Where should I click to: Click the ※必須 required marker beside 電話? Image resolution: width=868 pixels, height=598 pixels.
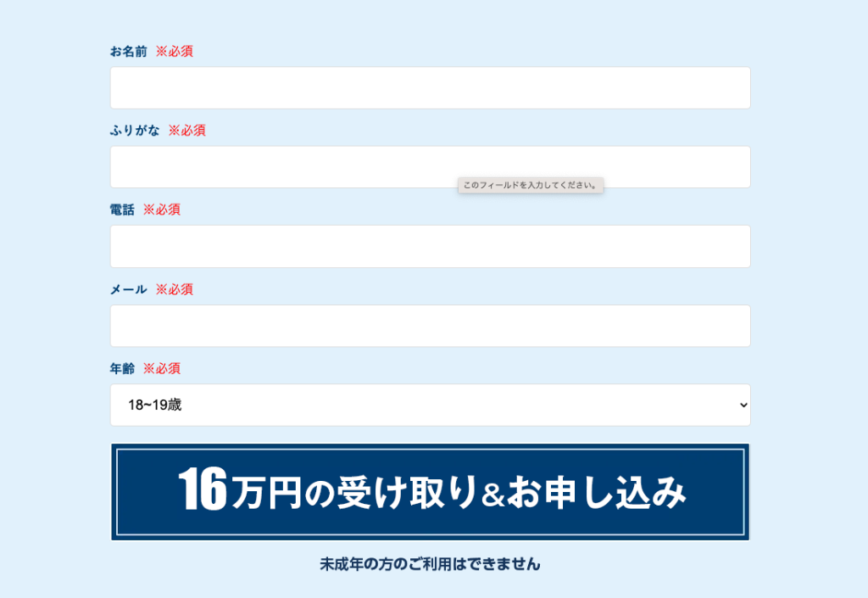point(162,210)
